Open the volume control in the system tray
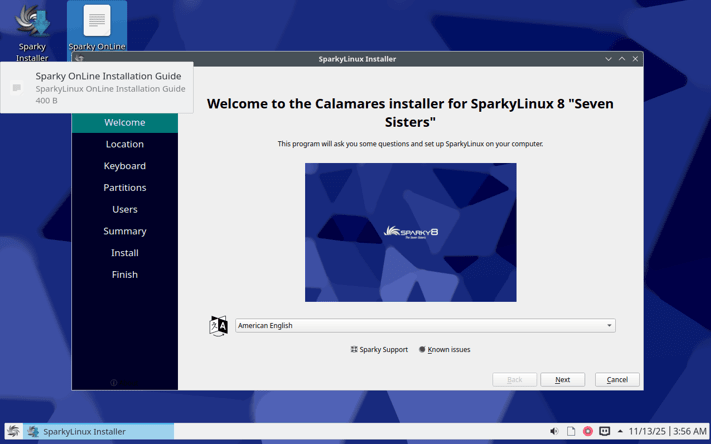 coord(554,431)
